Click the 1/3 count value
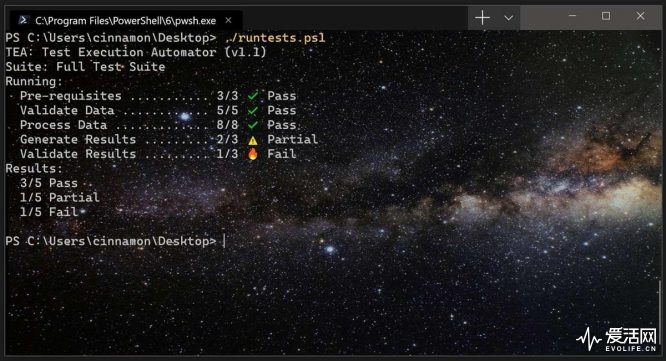Image resolution: width=666 pixels, height=361 pixels. (227, 154)
